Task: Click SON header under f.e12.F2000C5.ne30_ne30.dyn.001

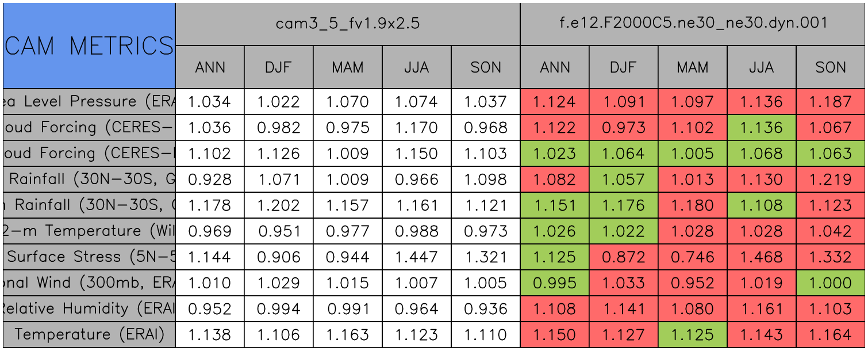Action: [831, 67]
